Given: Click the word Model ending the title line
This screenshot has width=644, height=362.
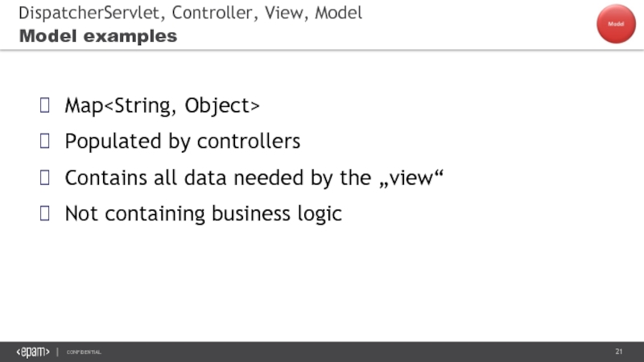Looking at the screenshot, I should [340, 13].
